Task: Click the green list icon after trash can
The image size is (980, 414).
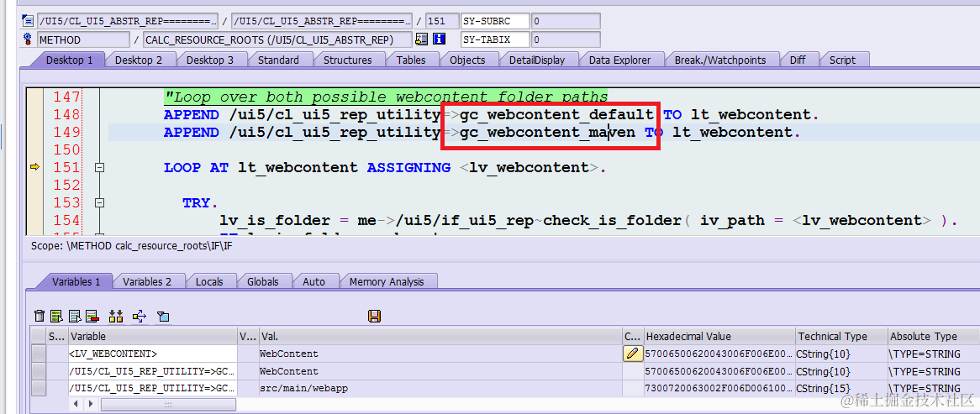Action: coord(57,316)
